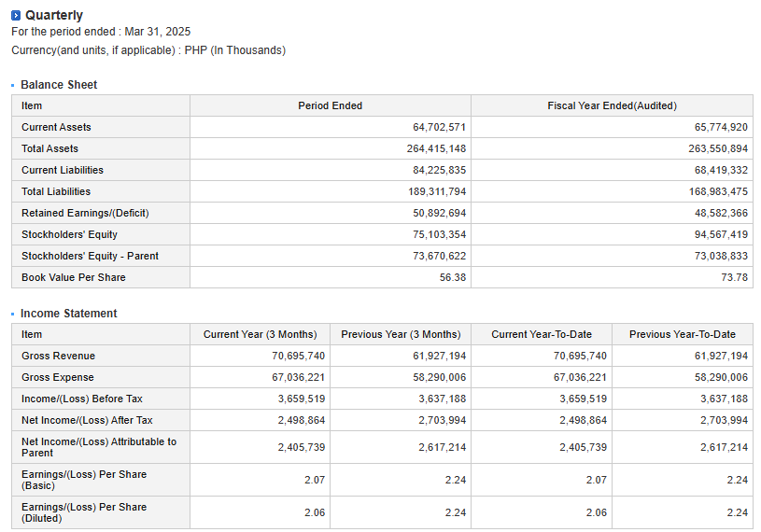Click Gross Expense current 3-month 67,036,221

tap(299, 377)
